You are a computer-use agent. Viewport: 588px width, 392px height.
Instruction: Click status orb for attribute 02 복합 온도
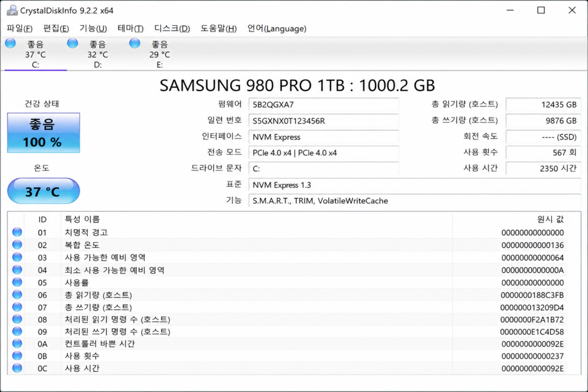click(17, 244)
